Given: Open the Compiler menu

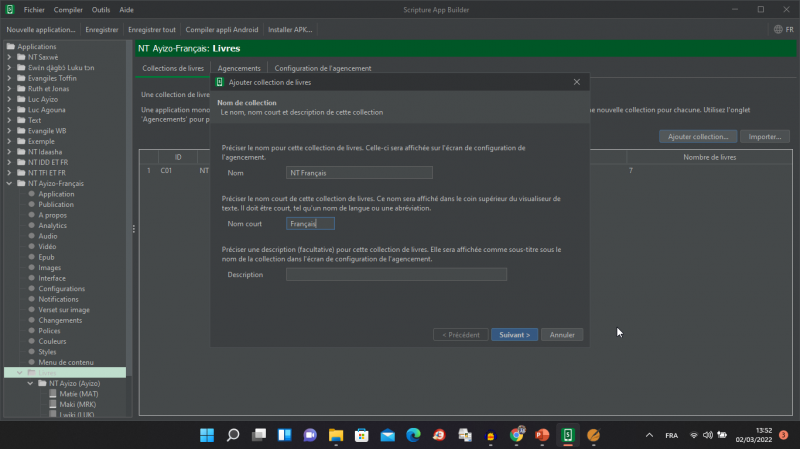Looking at the screenshot, I should coord(68,9).
